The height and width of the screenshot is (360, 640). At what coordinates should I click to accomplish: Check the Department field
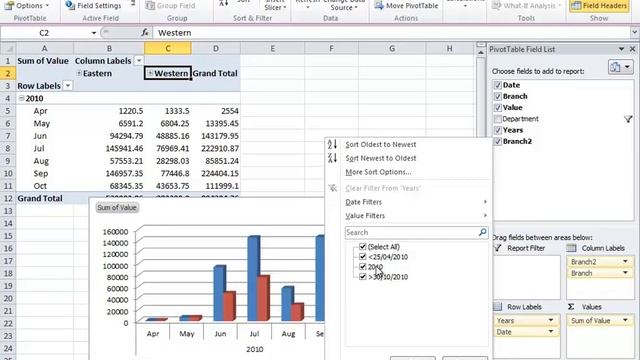(x=498, y=119)
